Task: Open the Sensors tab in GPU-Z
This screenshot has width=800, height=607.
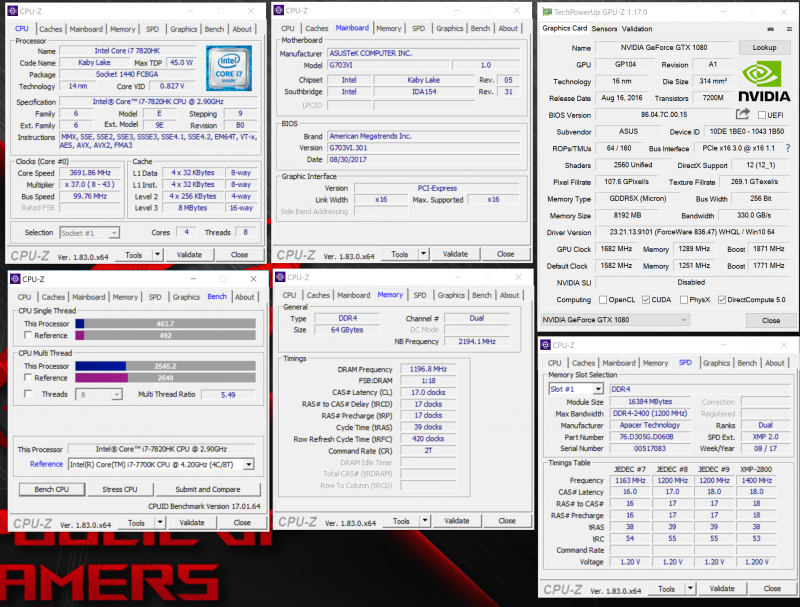Action: coord(604,29)
